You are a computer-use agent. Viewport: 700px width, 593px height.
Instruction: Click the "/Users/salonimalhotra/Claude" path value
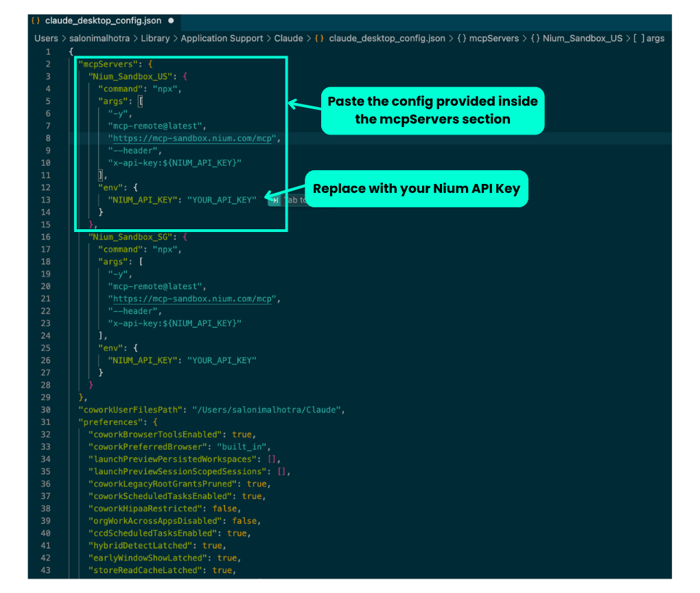[266, 410]
